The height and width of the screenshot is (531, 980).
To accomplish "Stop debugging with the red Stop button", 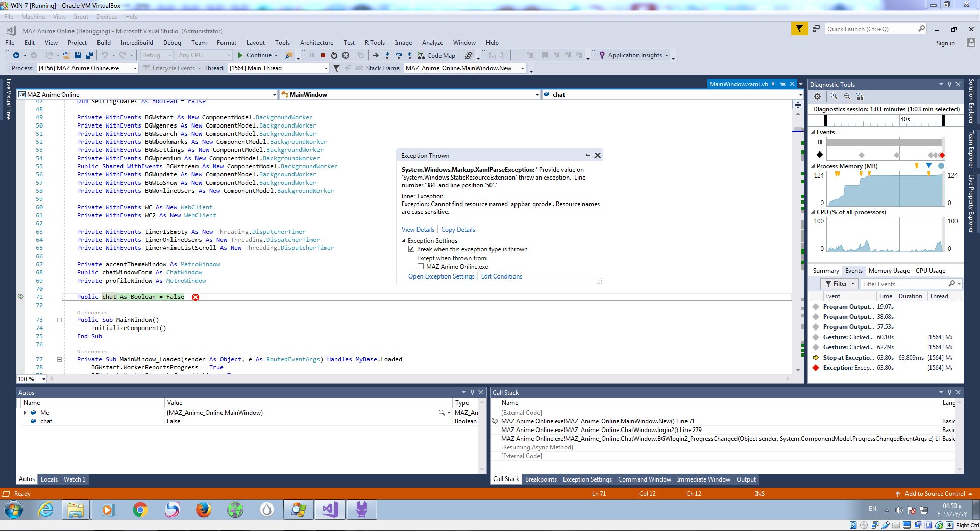I will [323, 55].
